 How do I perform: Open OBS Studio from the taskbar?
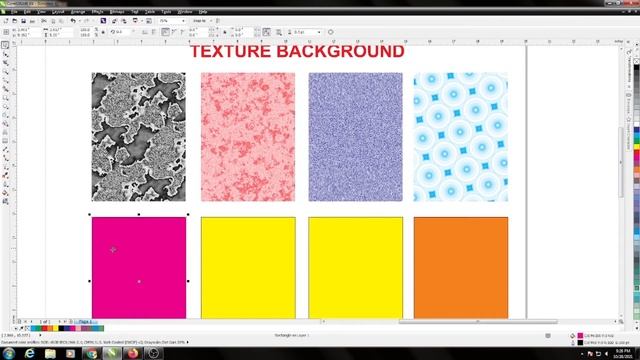(153, 353)
